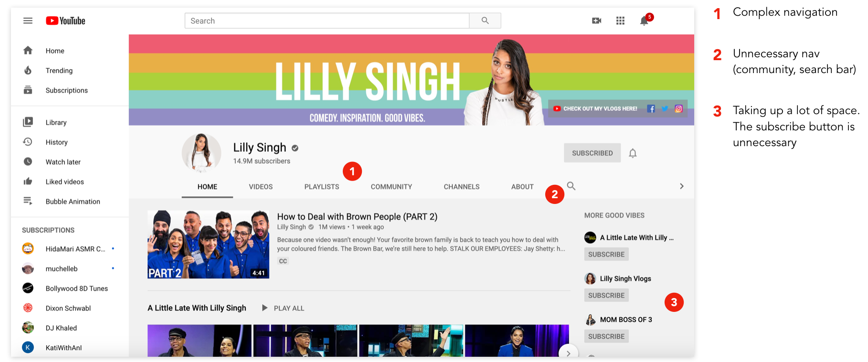Click the MOM BOSS OF 3 avatar

[x=590, y=319]
